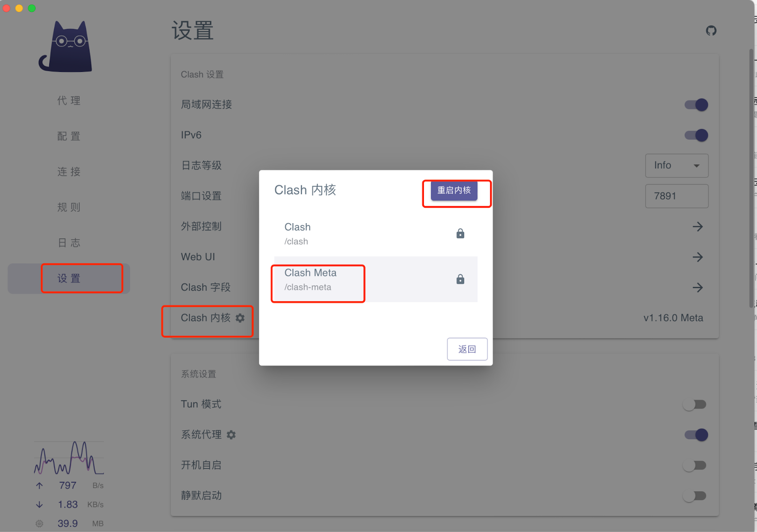This screenshot has width=757, height=532.
Task: Click the Clash 字段 label
Action: point(205,288)
